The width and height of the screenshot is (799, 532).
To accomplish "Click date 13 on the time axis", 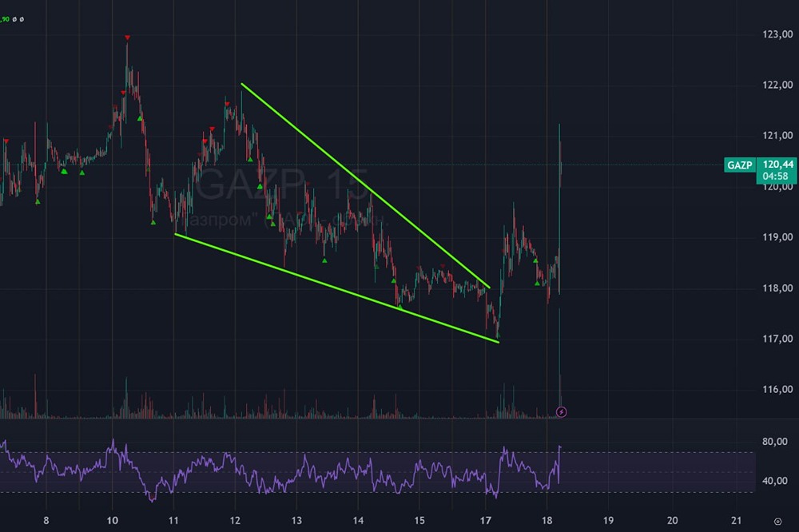I will [x=296, y=520].
